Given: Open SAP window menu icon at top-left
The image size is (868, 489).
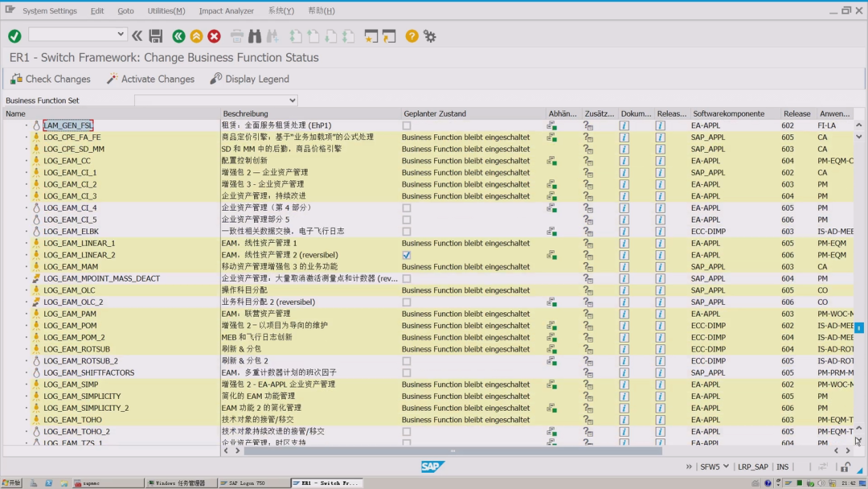Looking at the screenshot, I should click(x=10, y=10).
